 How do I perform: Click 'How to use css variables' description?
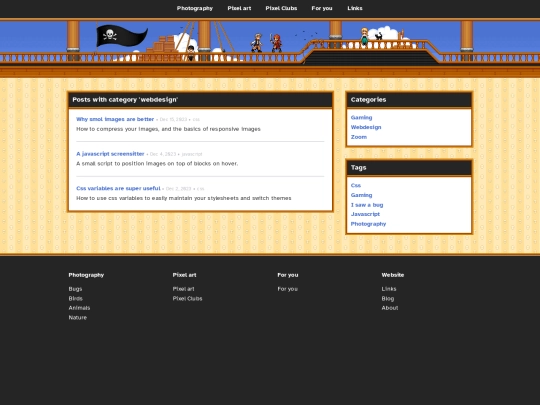point(184,198)
